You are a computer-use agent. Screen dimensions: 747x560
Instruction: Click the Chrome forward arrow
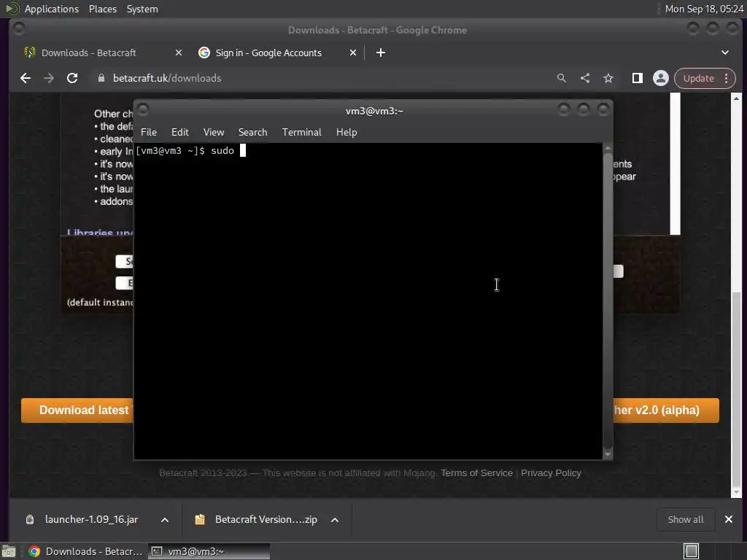pos(49,78)
